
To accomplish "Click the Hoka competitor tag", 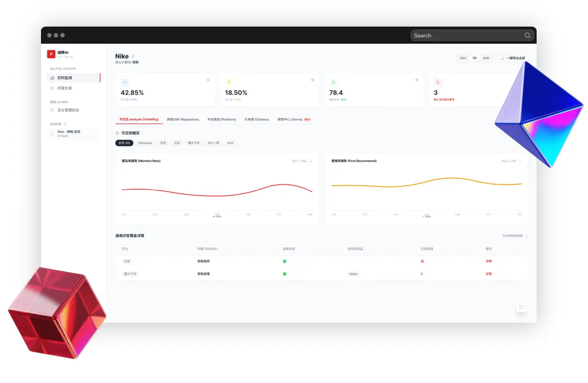I will click(x=353, y=274).
